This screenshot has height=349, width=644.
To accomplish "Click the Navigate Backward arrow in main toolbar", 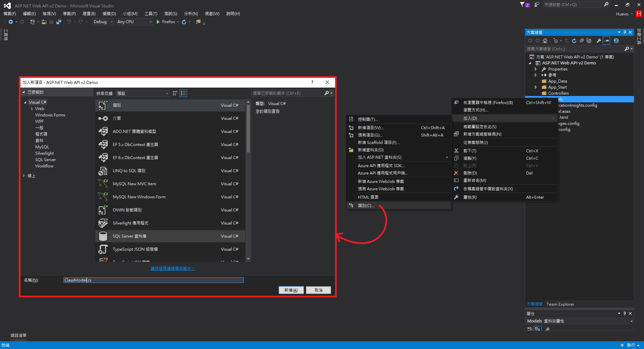I will tap(11, 22).
